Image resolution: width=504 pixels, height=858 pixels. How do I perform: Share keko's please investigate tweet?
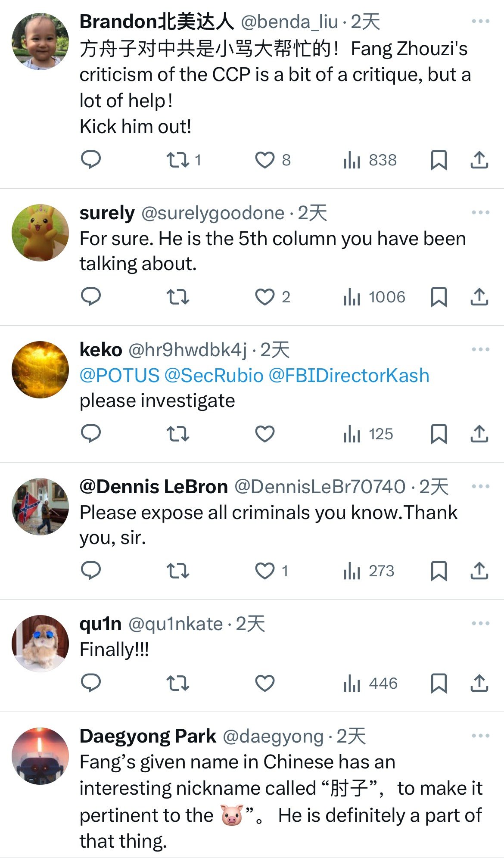479,434
